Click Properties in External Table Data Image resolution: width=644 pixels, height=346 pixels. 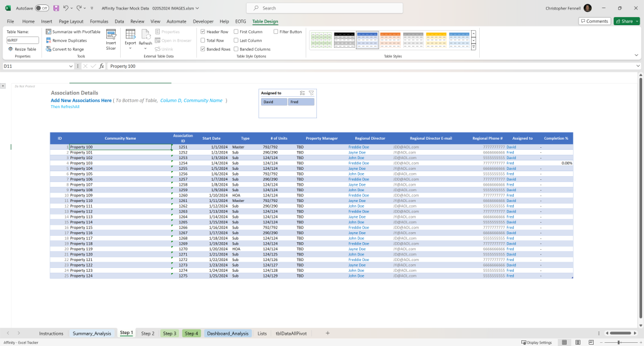coord(167,31)
